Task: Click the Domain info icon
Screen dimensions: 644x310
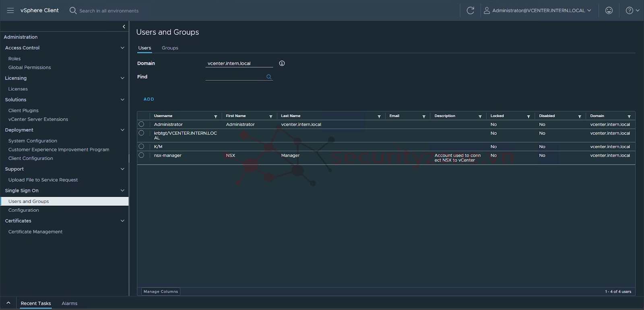Action: point(282,63)
